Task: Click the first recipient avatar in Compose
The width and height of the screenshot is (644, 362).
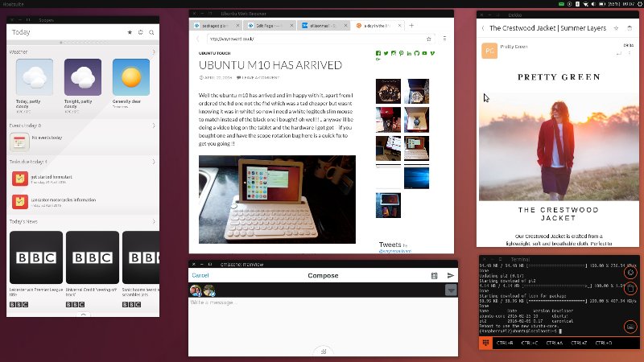Action: tap(196, 290)
